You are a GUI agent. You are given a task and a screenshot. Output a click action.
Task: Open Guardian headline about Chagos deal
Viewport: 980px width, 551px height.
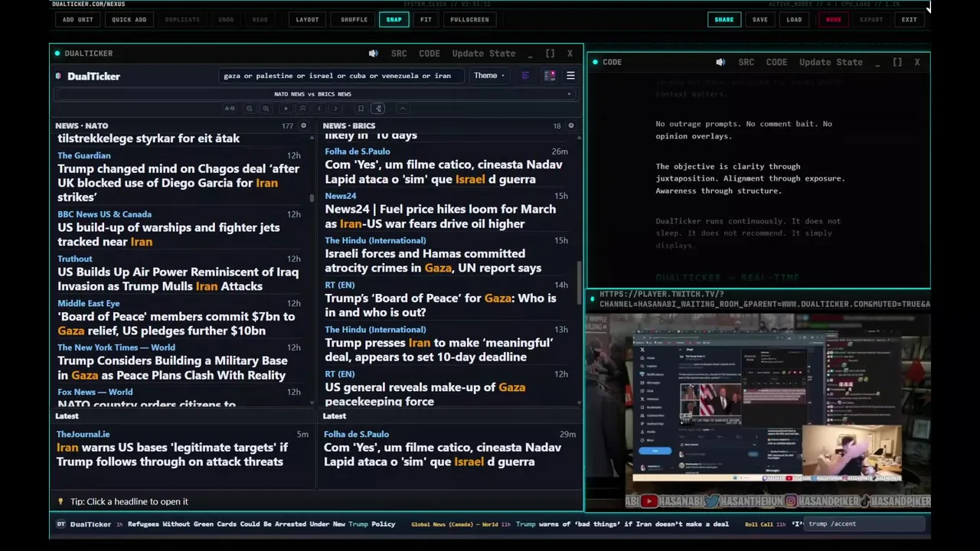(x=179, y=183)
